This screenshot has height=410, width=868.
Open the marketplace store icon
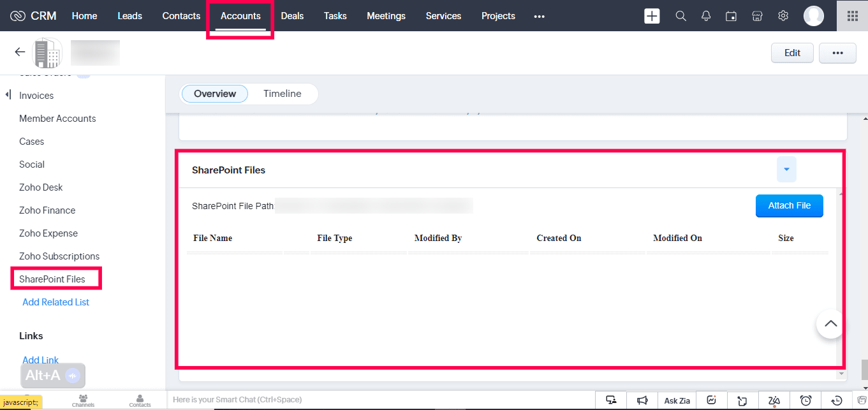757,16
